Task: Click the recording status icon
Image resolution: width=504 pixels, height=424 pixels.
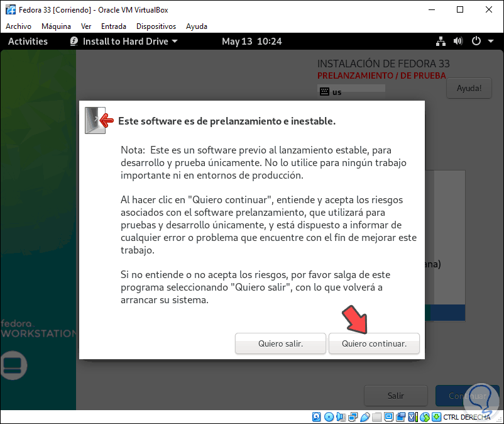Action: [400, 417]
